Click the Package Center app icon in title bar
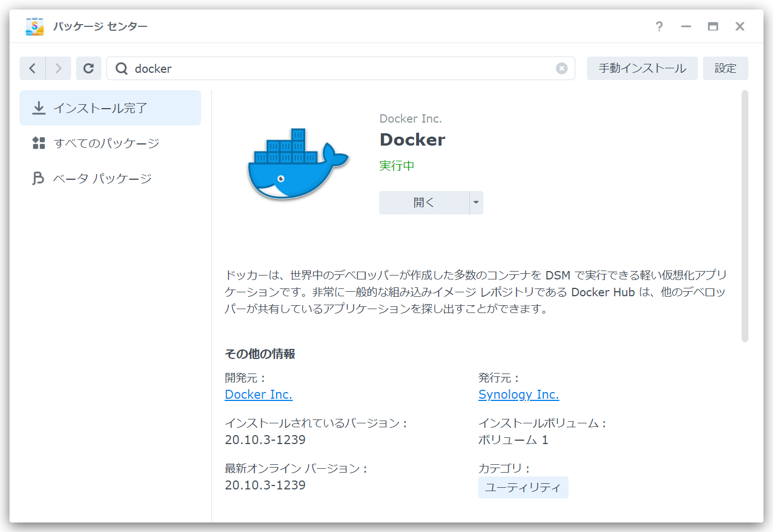Viewport: 773px width, 532px height. pyautogui.click(x=35, y=26)
